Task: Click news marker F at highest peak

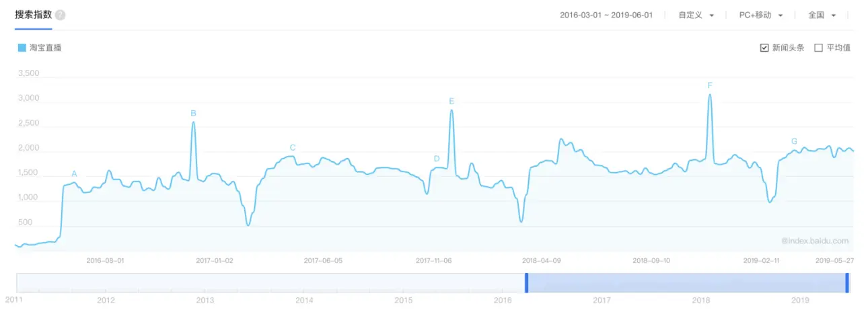Action: coord(710,85)
